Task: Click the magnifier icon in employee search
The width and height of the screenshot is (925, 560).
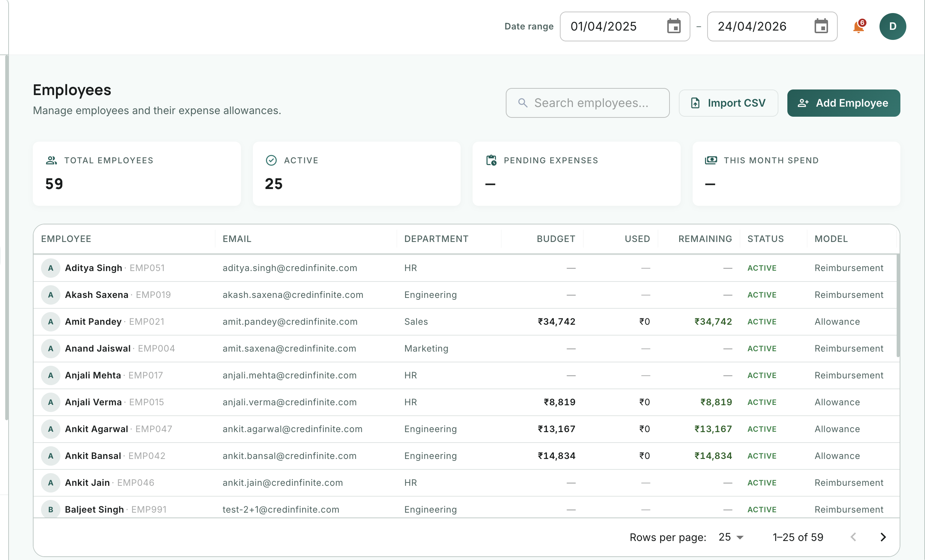Action: pos(523,103)
